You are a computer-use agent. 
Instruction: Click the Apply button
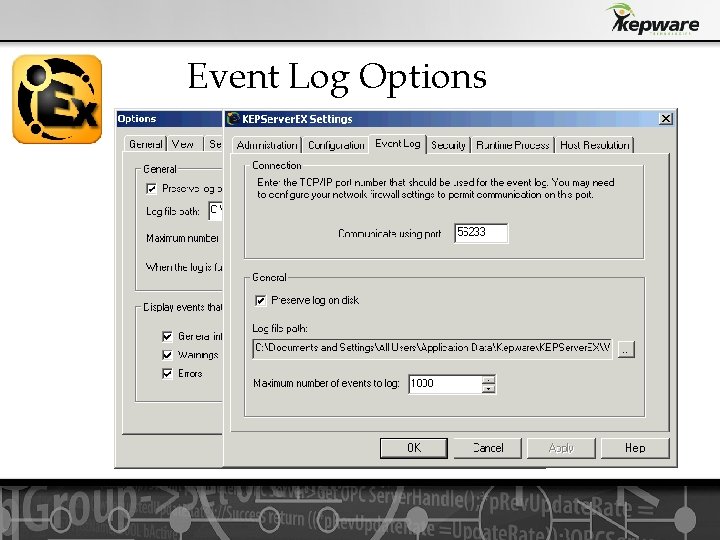point(561,448)
